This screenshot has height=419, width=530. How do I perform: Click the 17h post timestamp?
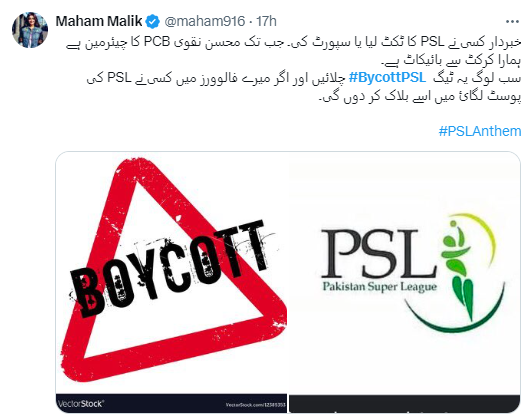pos(266,21)
